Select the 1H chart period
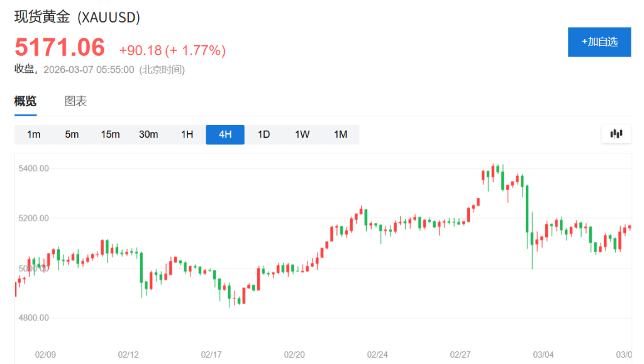The height and width of the screenshot is (364, 644). pos(187,135)
